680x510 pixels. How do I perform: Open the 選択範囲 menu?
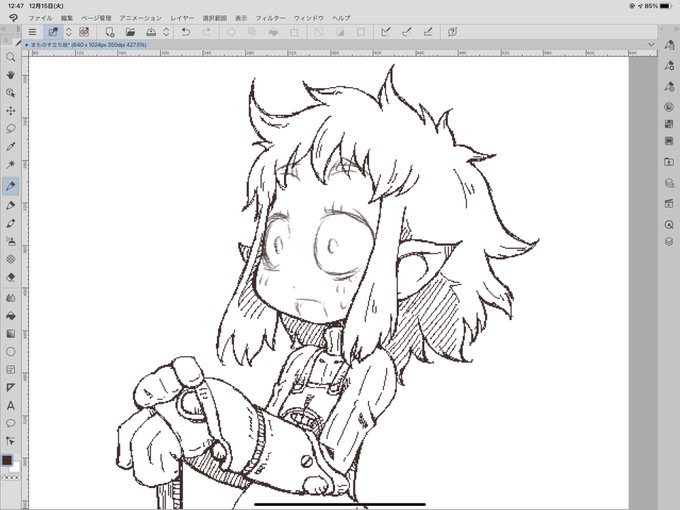pyautogui.click(x=215, y=18)
